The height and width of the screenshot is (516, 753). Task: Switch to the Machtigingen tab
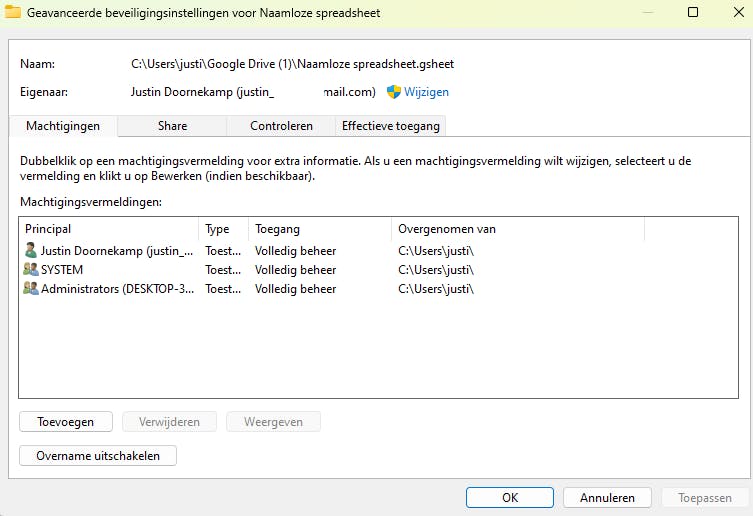[63, 126]
